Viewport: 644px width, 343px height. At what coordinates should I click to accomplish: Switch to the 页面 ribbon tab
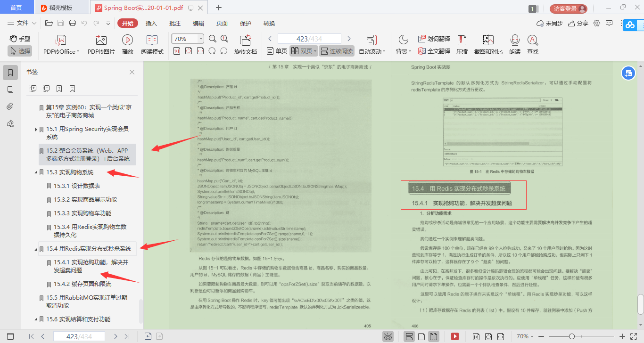[222, 23]
